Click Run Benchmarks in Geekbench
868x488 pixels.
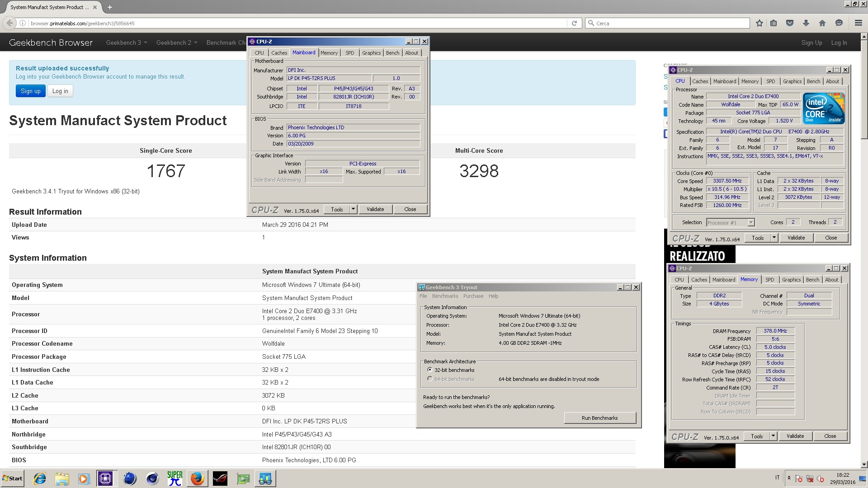[x=599, y=418]
